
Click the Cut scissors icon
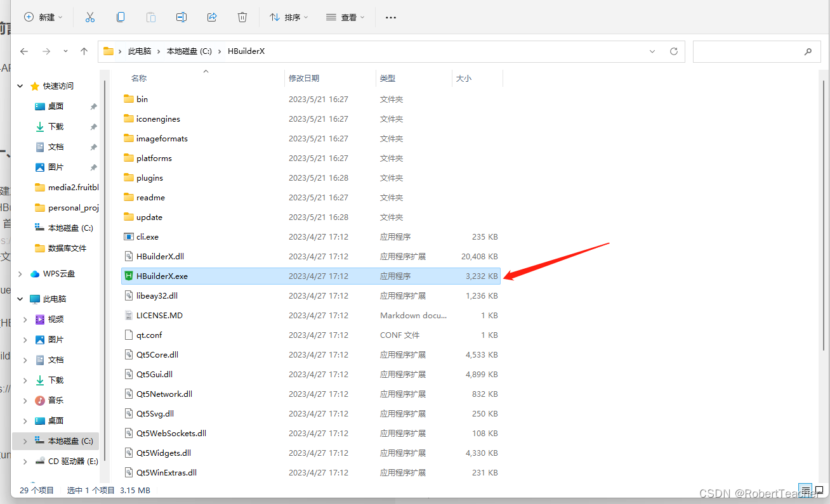tap(89, 17)
